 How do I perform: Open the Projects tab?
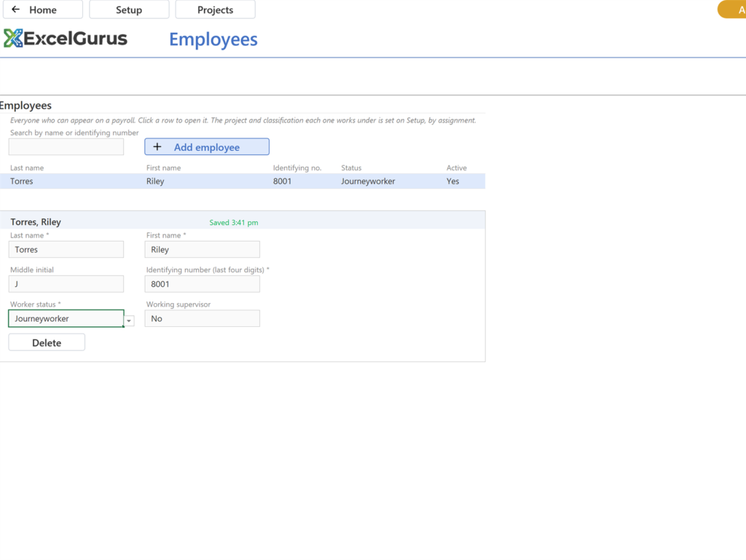click(x=215, y=9)
